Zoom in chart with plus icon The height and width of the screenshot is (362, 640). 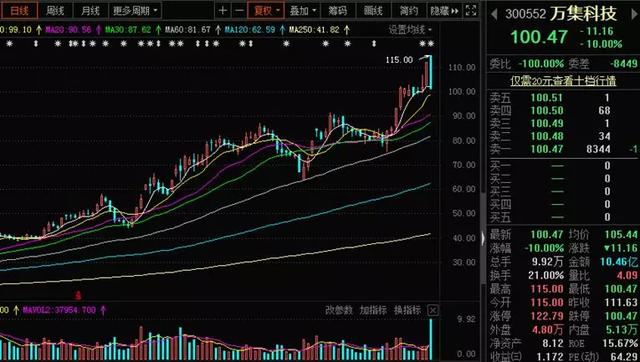pyautogui.click(x=222, y=11)
